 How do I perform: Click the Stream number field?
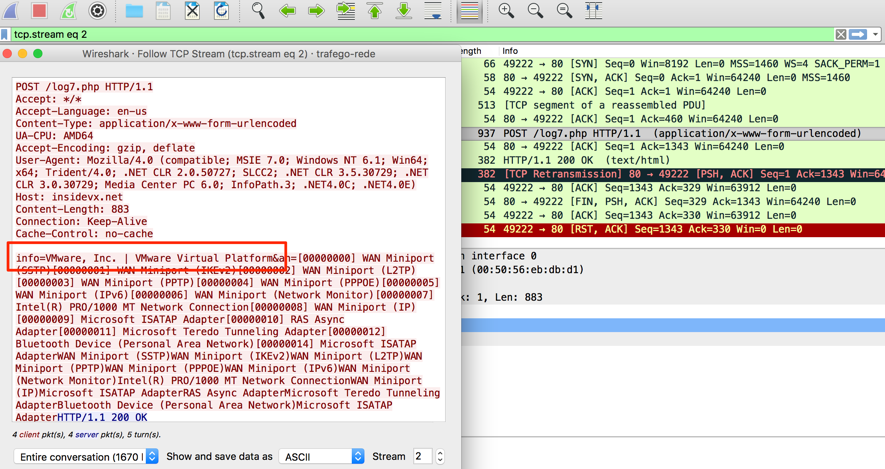pyautogui.click(x=422, y=456)
